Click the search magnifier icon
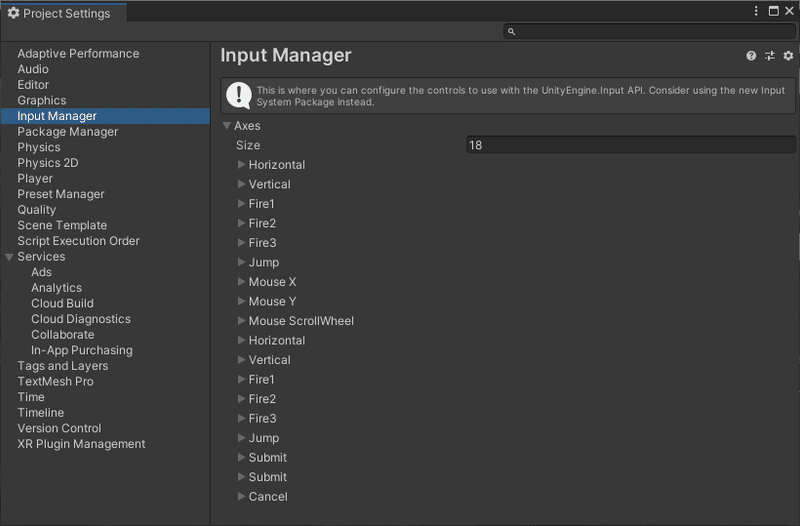The width and height of the screenshot is (800, 526). point(512,32)
